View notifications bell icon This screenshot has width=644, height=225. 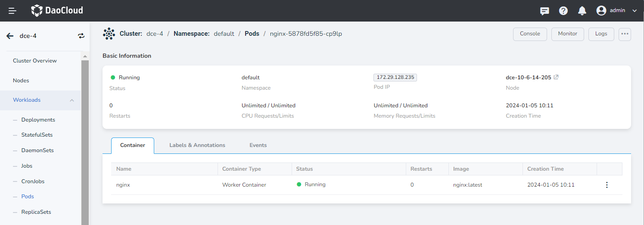pos(582,11)
